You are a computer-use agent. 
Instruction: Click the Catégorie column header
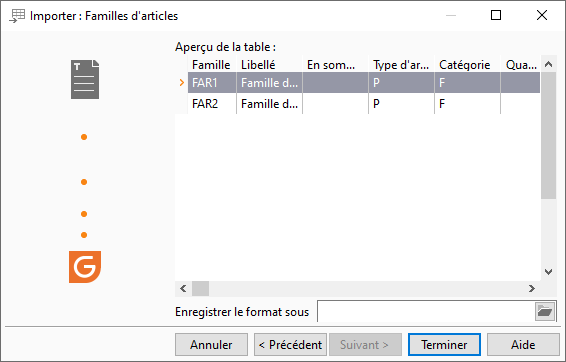[467, 65]
